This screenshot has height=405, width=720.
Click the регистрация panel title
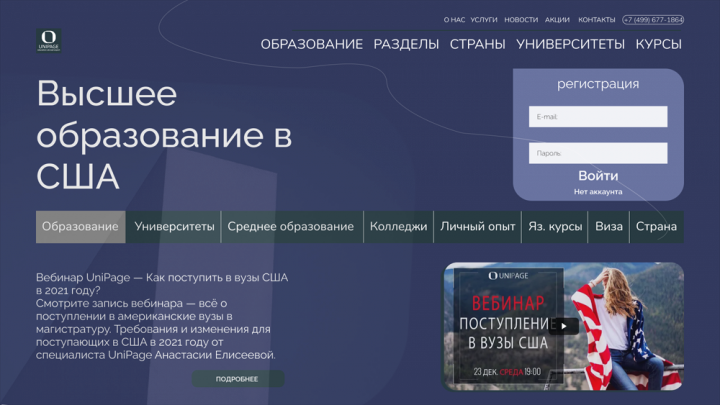tap(598, 84)
